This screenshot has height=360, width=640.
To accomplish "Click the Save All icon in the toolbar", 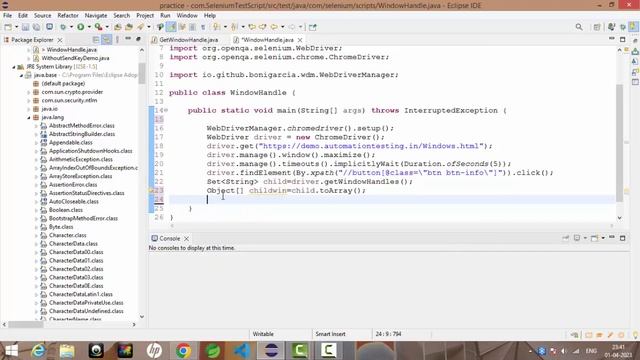I will 36,27.
